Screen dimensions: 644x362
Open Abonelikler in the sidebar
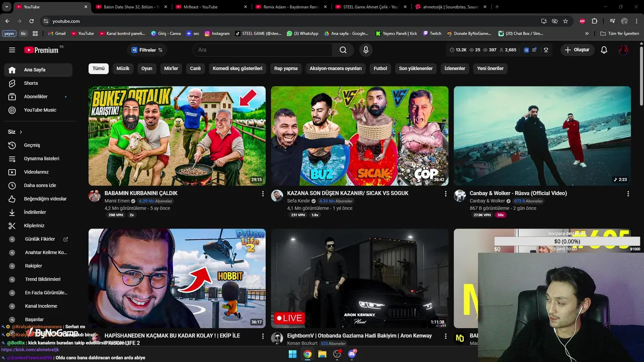tap(38, 97)
